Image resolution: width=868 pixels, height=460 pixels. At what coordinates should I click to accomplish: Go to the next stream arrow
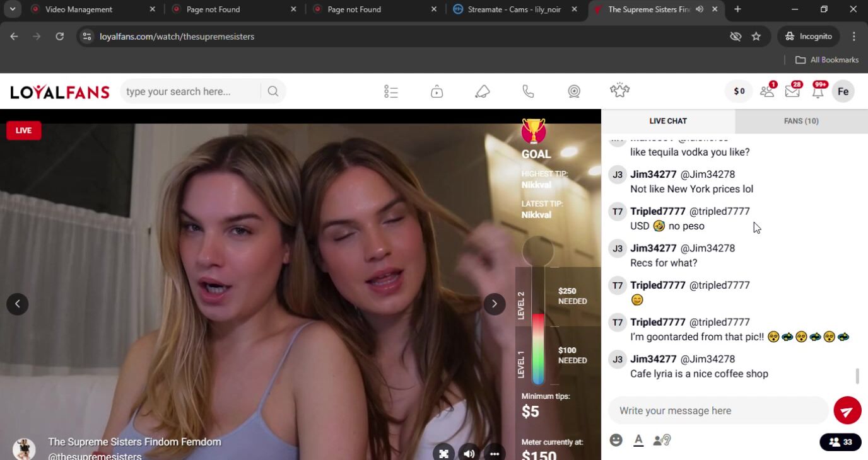(495, 304)
